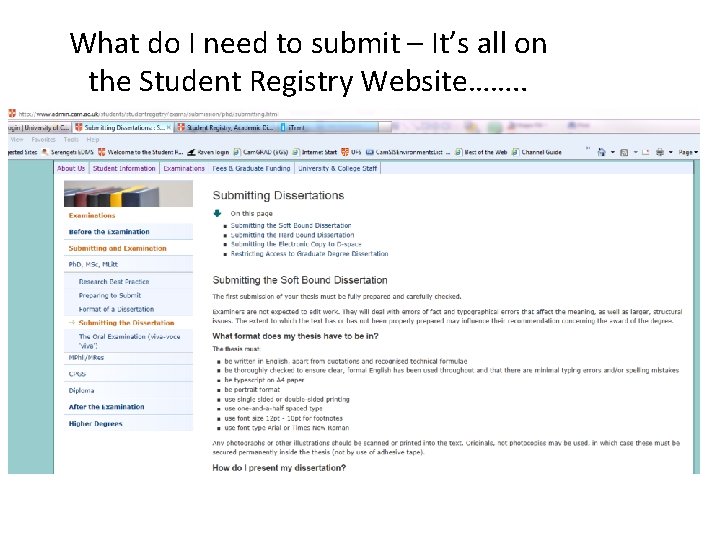720x540 pixels.
Task: Open Research Best Practice sidebar link
Action: point(114,281)
